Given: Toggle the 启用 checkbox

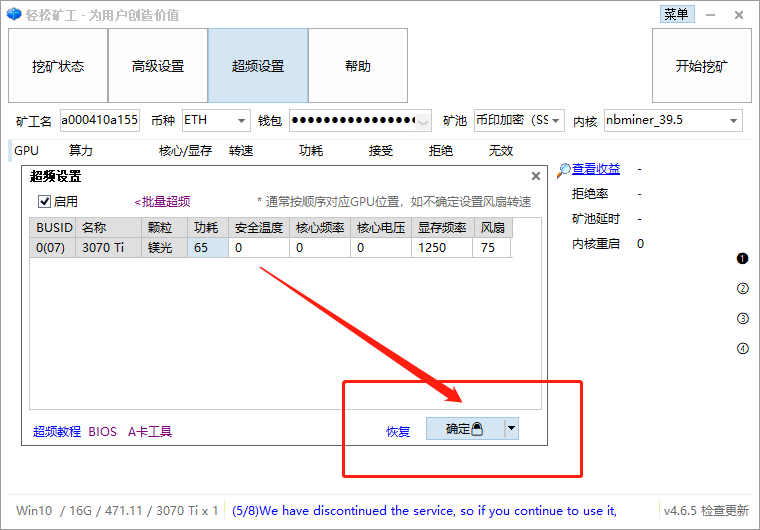Looking at the screenshot, I should 44,201.
